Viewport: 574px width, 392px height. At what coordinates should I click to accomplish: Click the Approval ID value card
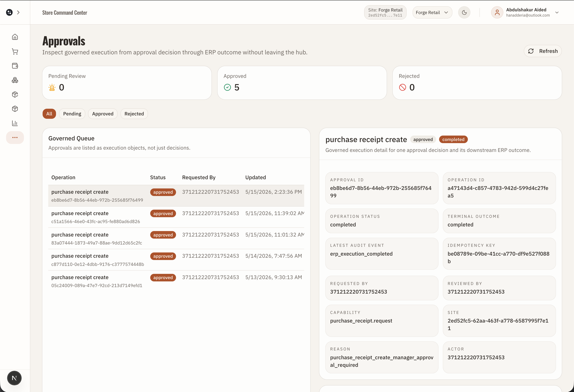click(382, 188)
